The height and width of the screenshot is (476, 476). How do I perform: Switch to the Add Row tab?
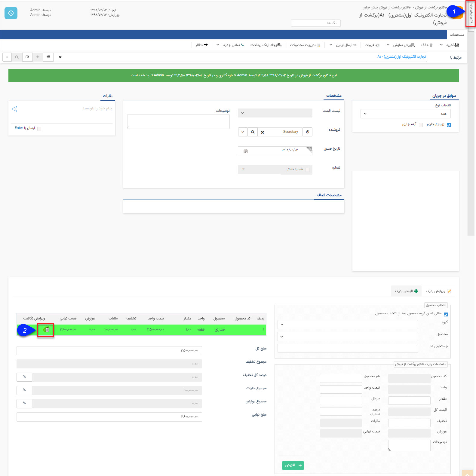pos(406,291)
